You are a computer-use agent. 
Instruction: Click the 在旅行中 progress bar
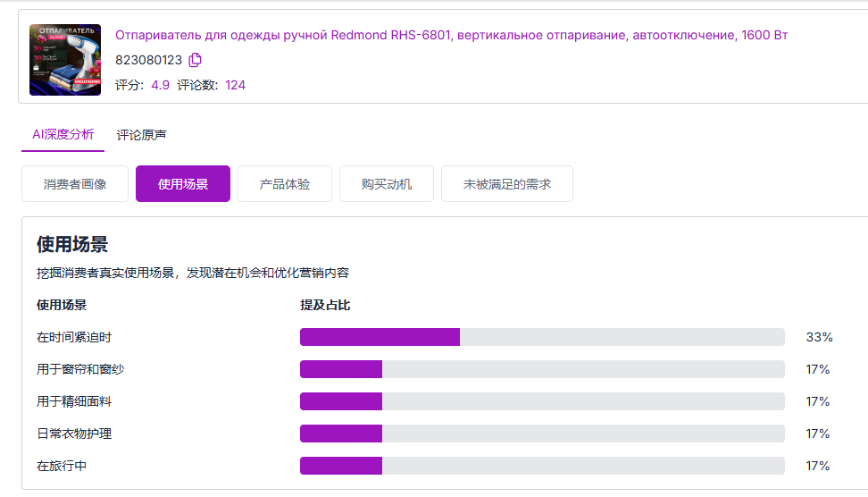(x=542, y=466)
